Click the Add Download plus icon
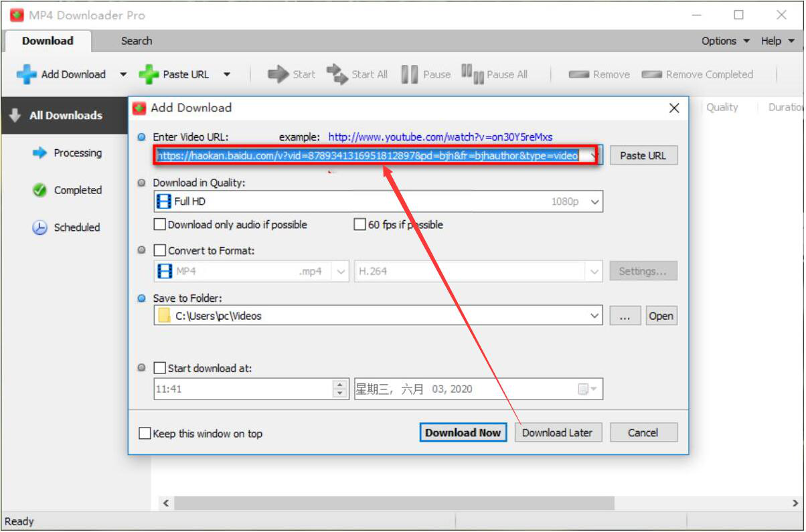Viewport: 806px width, 532px height. click(27, 74)
